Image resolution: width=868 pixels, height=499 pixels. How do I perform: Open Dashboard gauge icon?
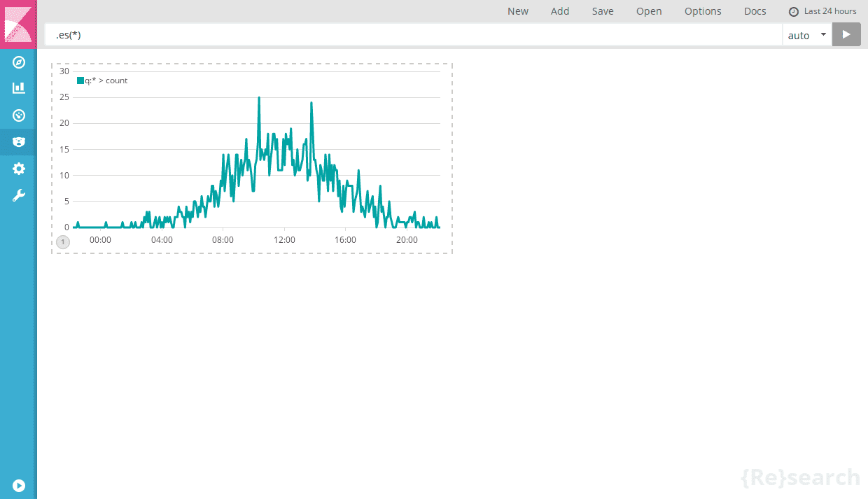[x=19, y=115]
